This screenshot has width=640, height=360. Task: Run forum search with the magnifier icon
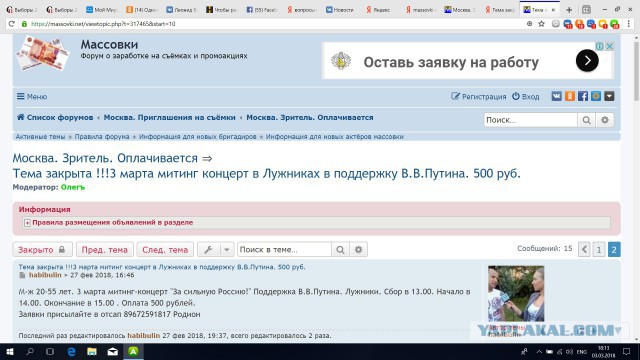[587, 120]
